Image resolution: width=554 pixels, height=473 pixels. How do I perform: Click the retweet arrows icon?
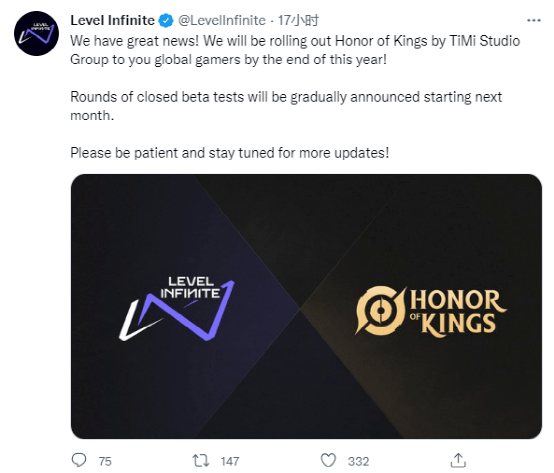(201, 460)
